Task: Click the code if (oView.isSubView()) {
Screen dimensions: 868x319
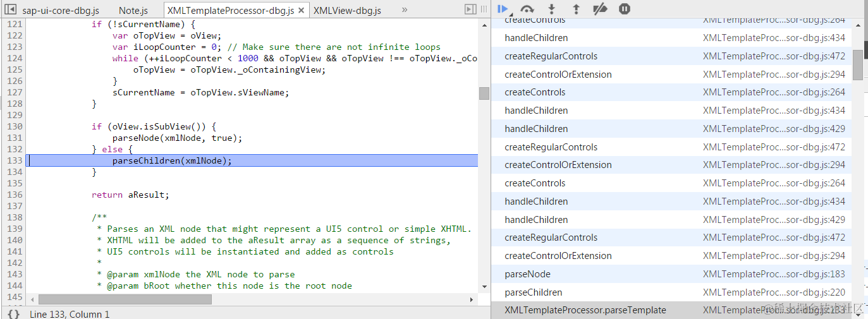Action: click(x=154, y=126)
